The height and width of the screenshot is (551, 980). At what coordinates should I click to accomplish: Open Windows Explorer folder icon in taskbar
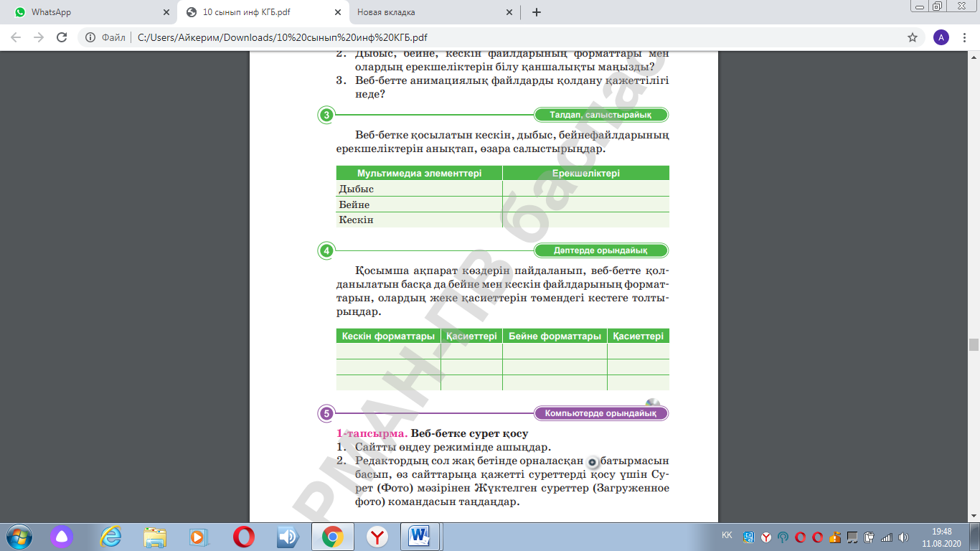[155, 536]
